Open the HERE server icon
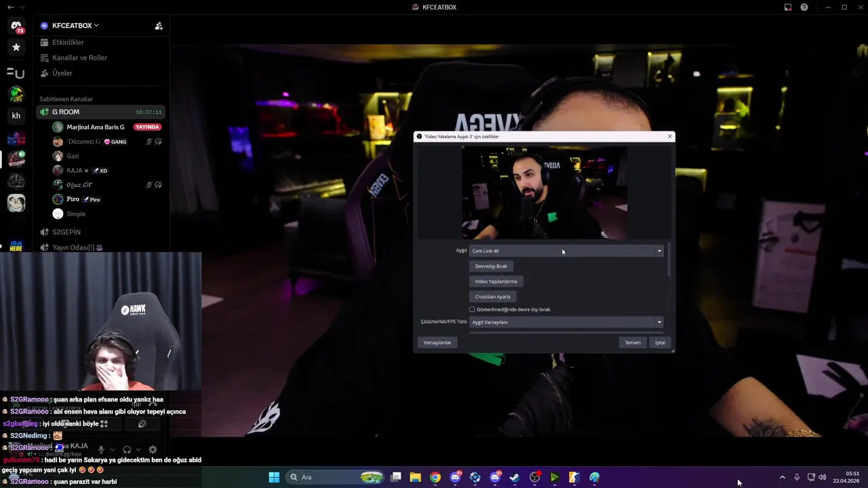 pyautogui.click(x=16, y=245)
